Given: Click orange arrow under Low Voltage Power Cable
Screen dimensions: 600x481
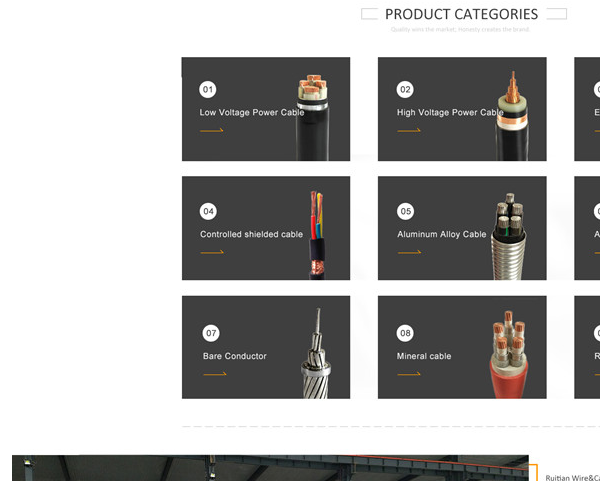Looking at the screenshot, I should [x=212, y=130].
